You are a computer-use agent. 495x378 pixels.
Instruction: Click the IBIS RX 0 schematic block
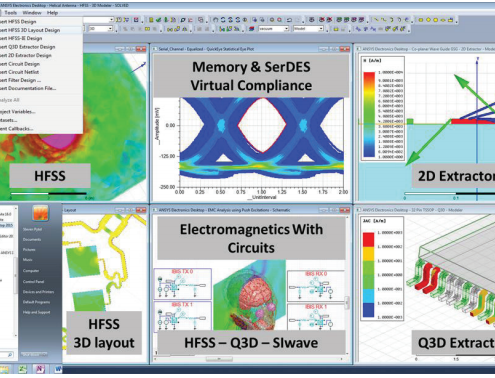316,286
